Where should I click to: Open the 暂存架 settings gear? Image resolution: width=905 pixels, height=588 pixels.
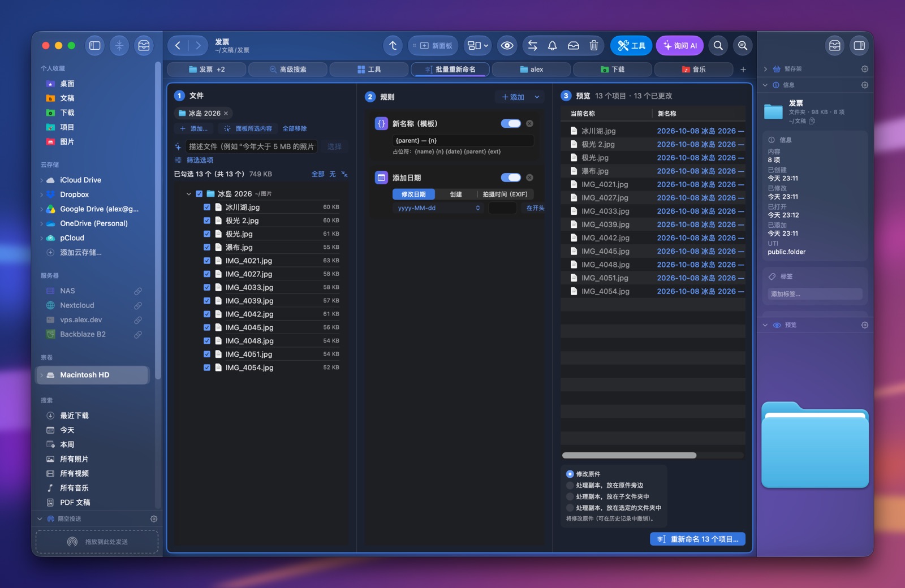coord(865,69)
